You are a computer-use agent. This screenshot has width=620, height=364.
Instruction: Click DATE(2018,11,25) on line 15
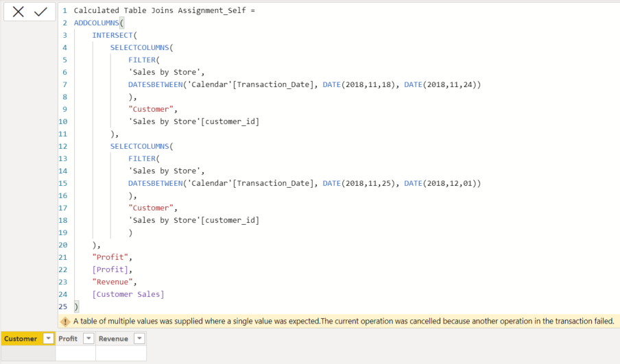pos(359,184)
